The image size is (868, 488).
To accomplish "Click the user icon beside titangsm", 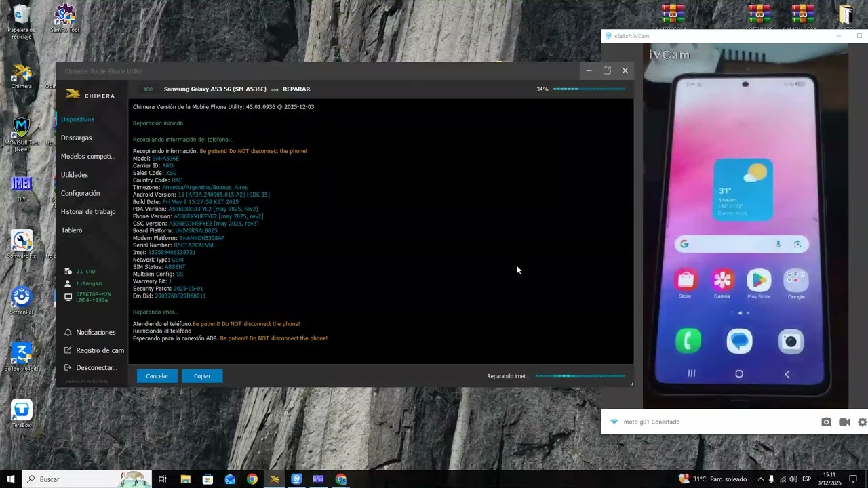I will coord(68,283).
